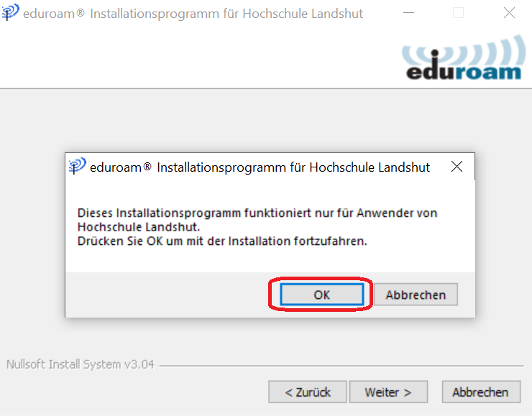Click the large eduroam logo in header
Image resolution: width=532 pixels, height=416 pixels.
pos(464,57)
